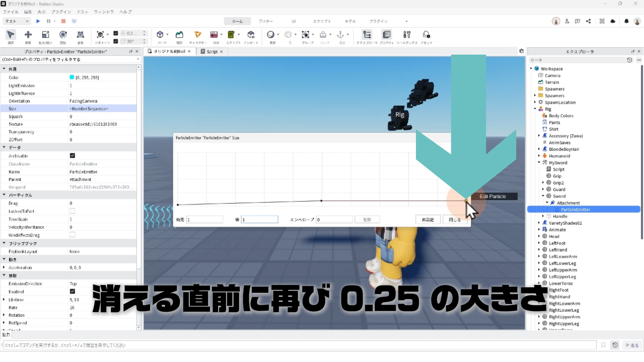Image resolution: width=644 pixels, height=362 pixels.
Task: Toggle the Enabled checkbox for emitter
Action: [x=72, y=292]
